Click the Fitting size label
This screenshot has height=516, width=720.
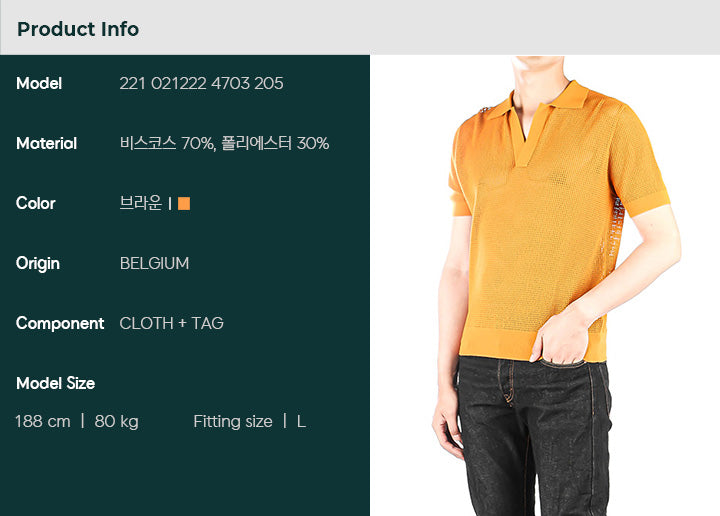233,421
